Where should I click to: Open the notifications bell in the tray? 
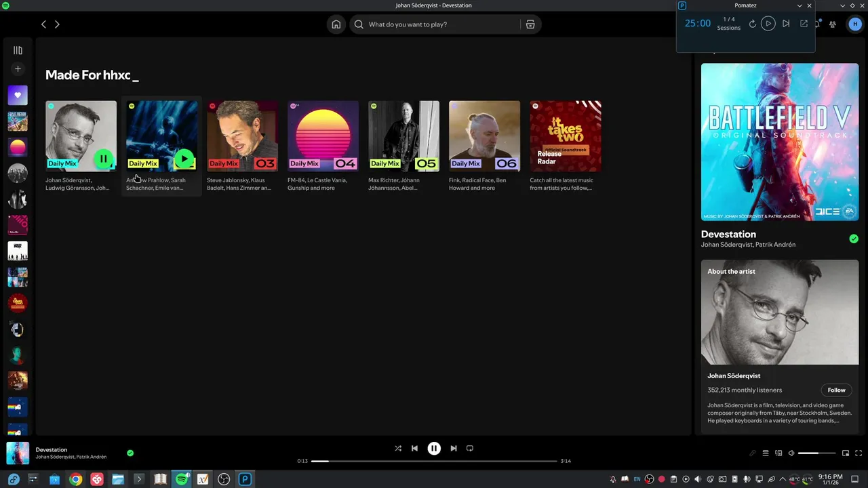(613, 479)
